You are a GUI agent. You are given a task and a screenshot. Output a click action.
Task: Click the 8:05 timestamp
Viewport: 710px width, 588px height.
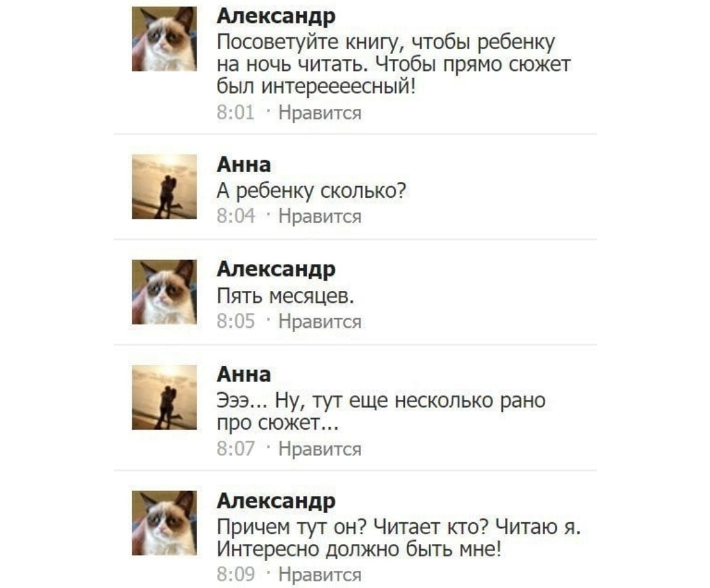pos(236,321)
